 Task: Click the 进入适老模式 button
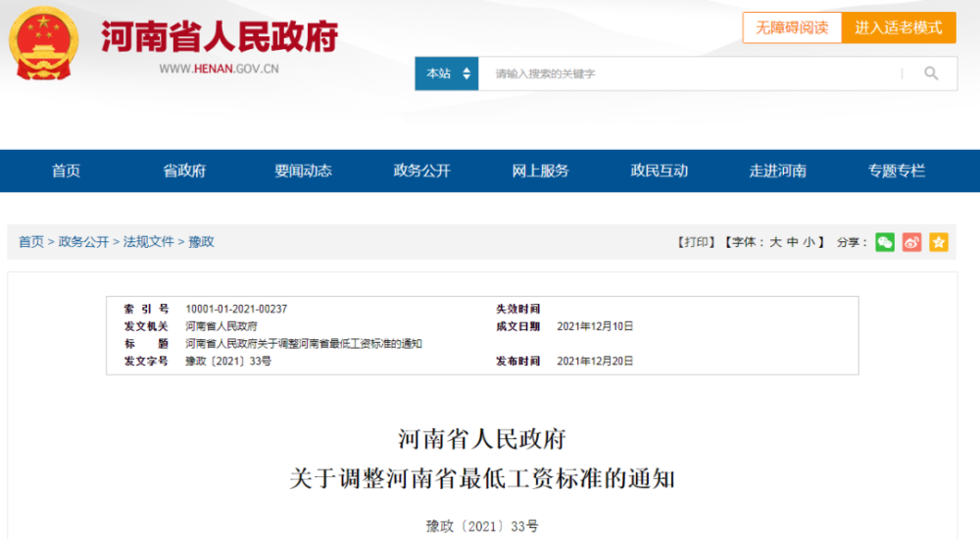[899, 27]
